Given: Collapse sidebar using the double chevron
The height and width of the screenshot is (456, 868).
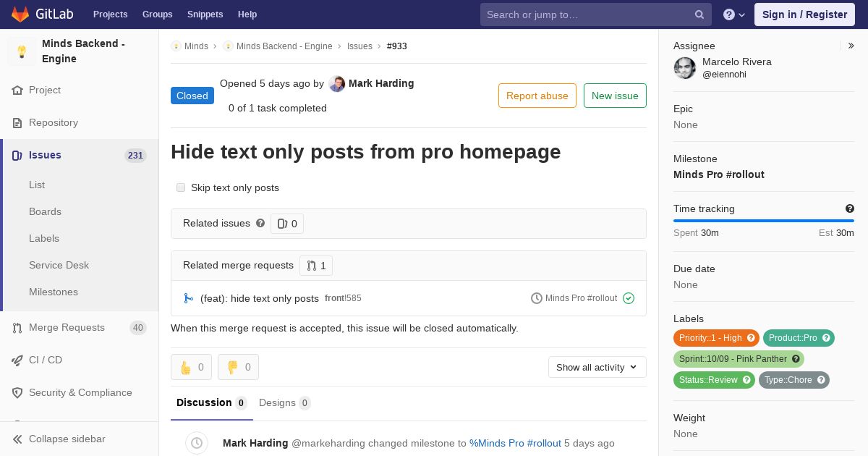Looking at the screenshot, I should pos(17,439).
